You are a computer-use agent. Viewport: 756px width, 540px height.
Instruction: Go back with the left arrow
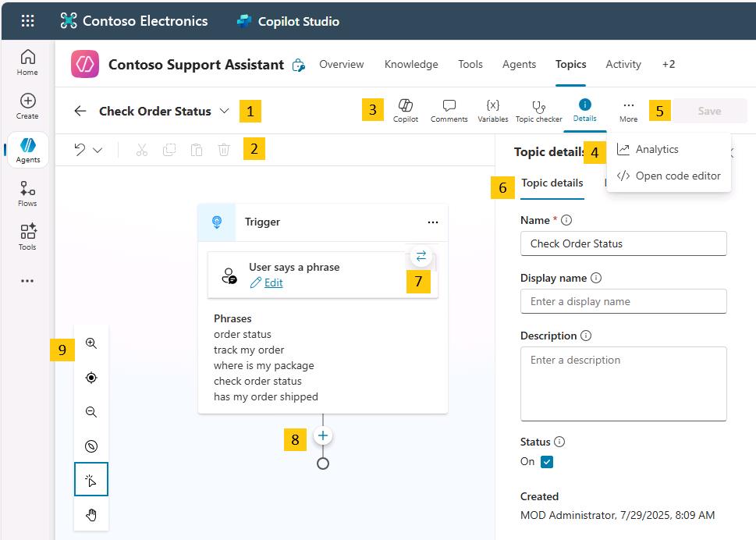tap(80, 111)
